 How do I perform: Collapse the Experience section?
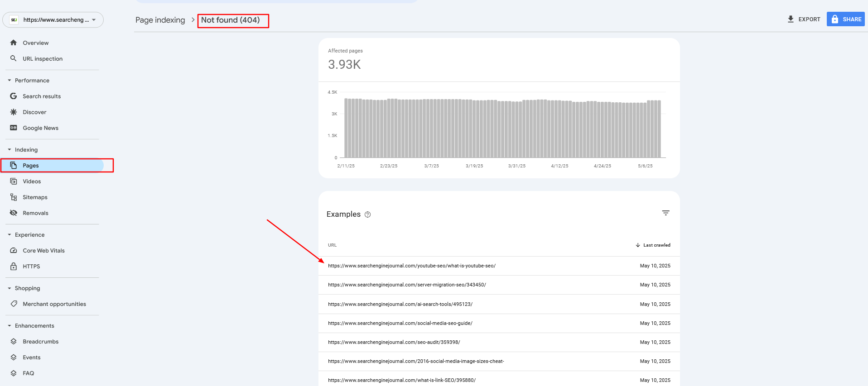point(10,234)
